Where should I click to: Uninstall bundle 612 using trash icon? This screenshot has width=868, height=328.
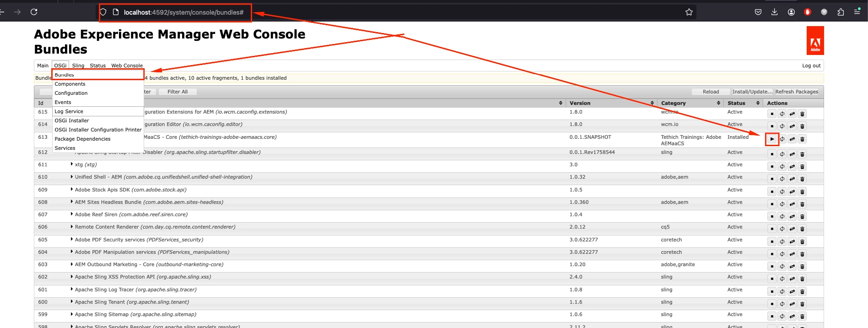pos(802,154)
